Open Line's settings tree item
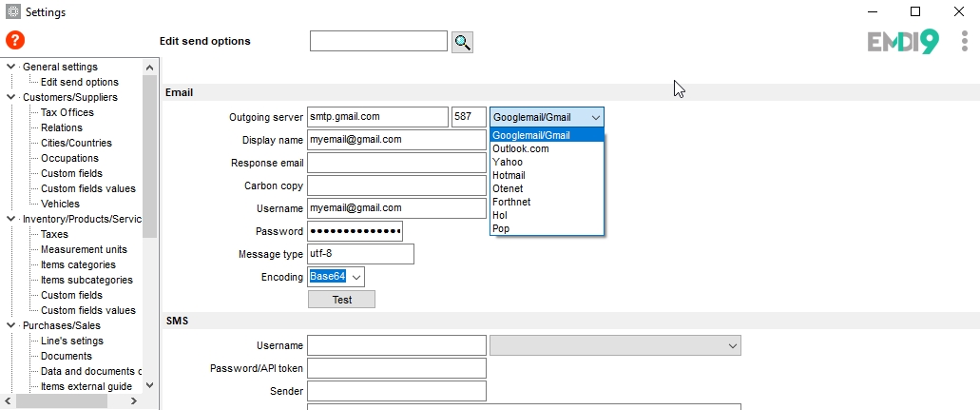Viewport: 980px width, 410px height. 72,342
